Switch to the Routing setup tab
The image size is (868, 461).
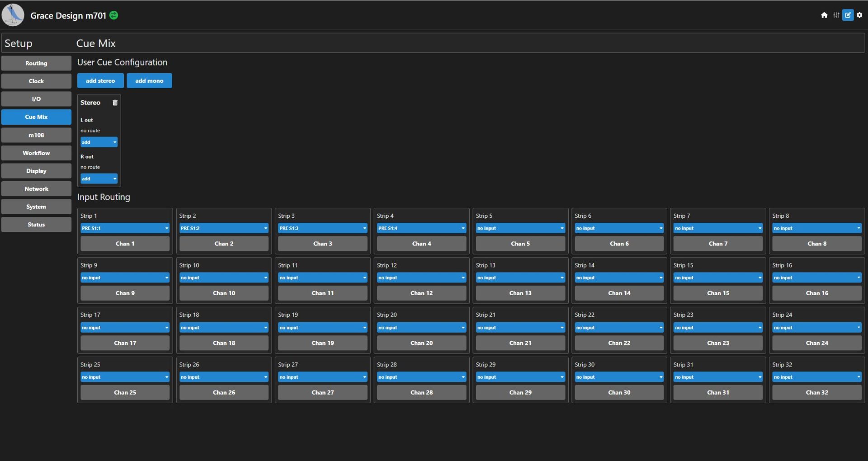[x=36, y=63]
